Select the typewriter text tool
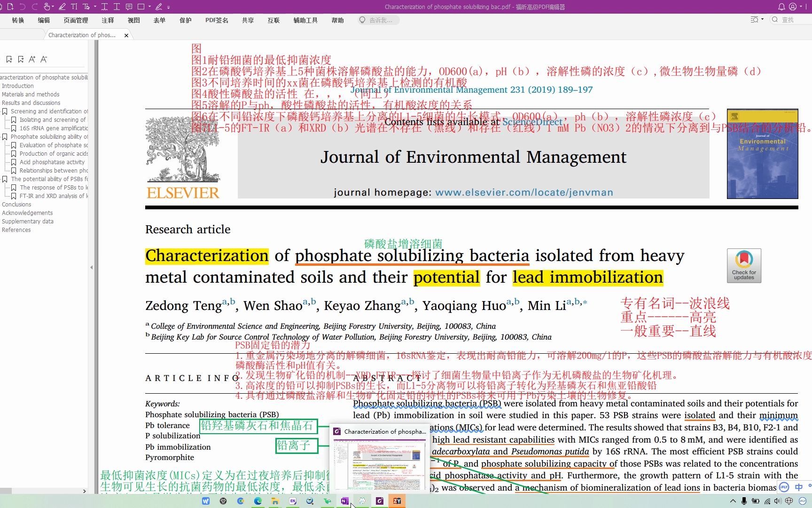This screenshot has width=812, height=508. [74, 7]
